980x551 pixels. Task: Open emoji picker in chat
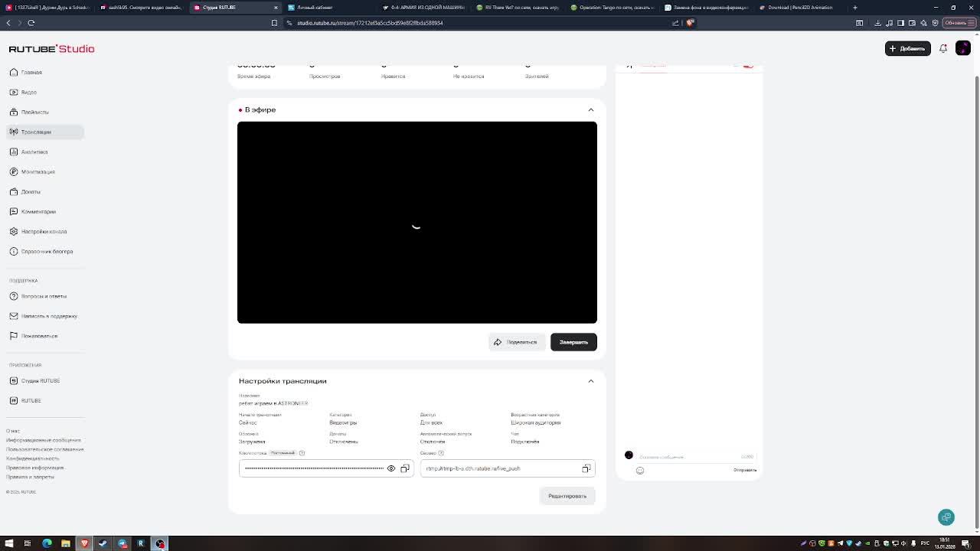(x=640, y=471)
